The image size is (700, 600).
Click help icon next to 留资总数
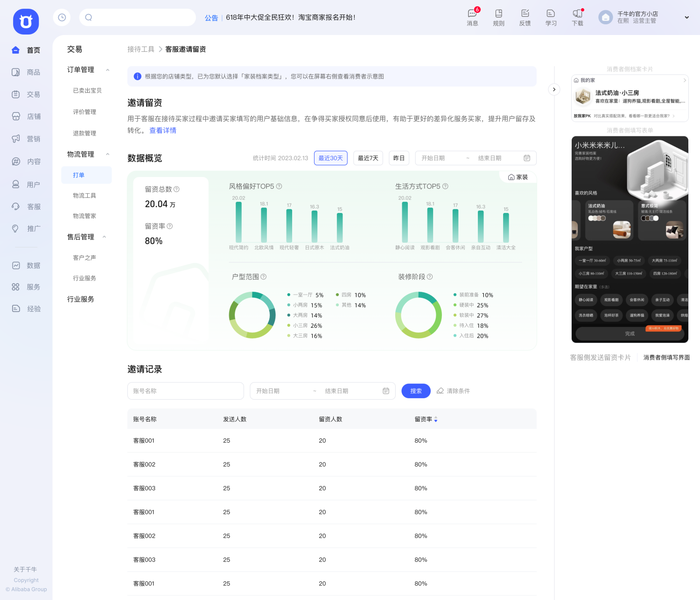176,189
